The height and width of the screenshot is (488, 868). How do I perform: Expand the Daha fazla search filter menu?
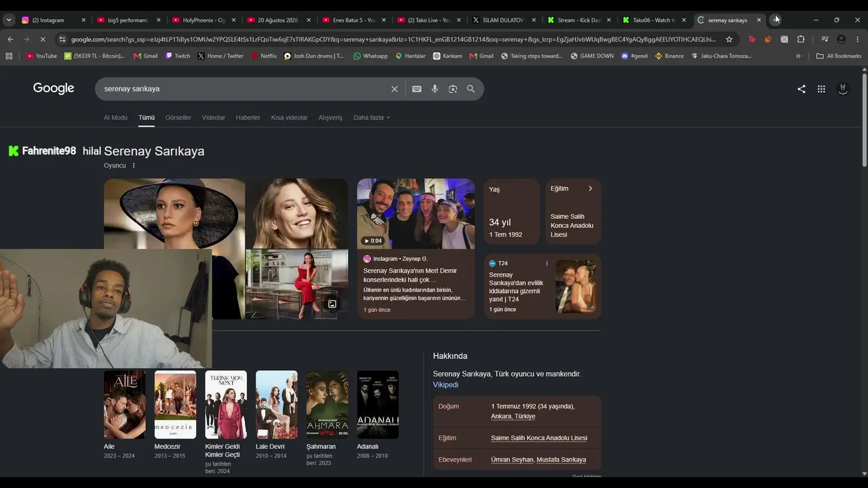(372, 118)
